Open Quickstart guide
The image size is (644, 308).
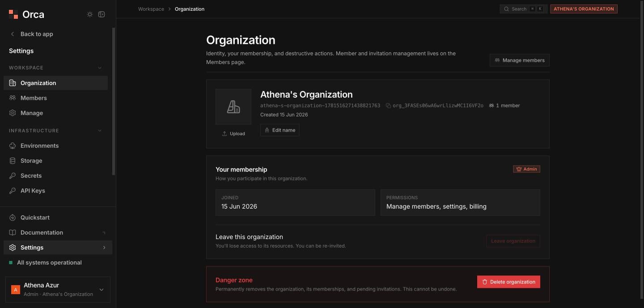tap(58, 218)
